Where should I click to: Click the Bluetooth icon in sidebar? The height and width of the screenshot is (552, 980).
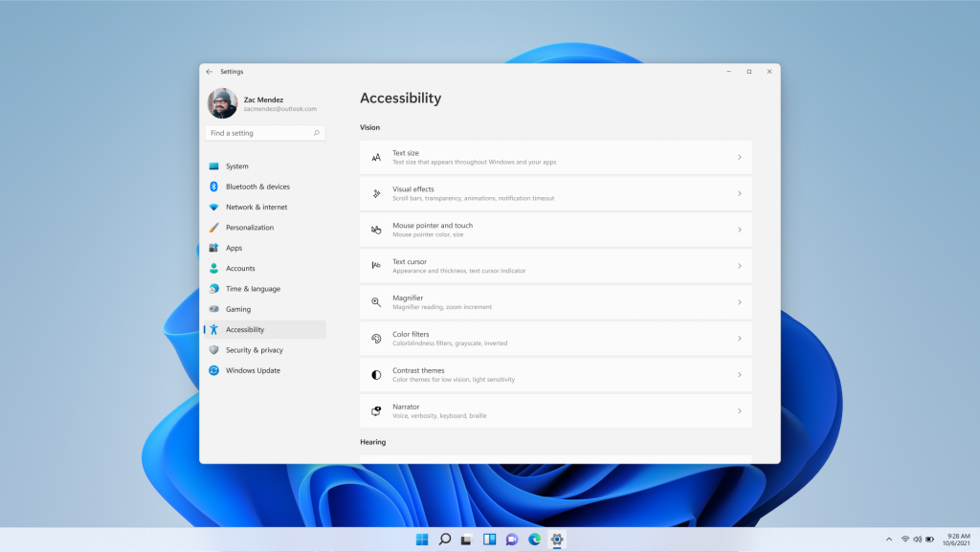(x=213, y=187)
